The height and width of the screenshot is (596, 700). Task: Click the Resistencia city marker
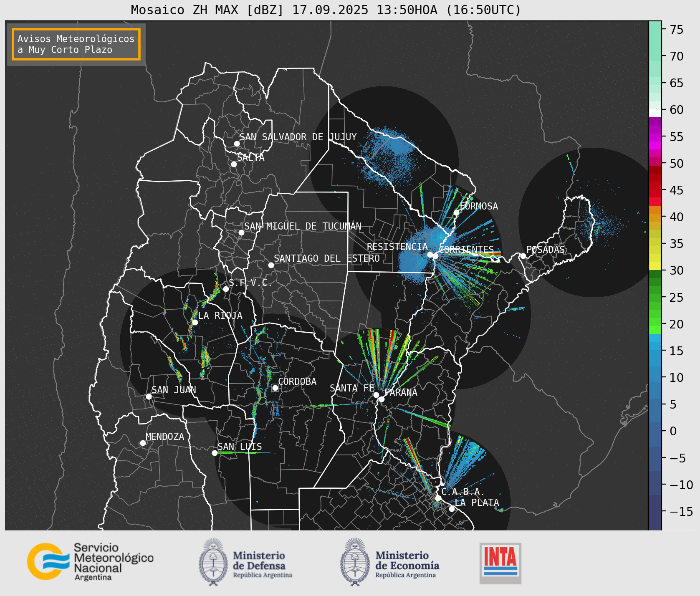point(430,255)
